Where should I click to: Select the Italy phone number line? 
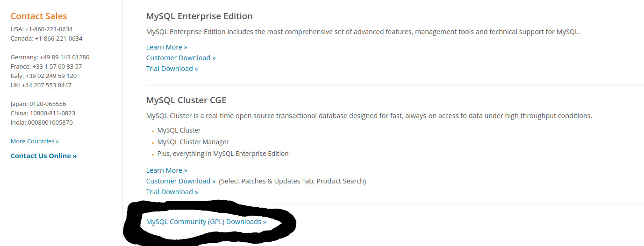pyautogui.click(x=44, y=76)
